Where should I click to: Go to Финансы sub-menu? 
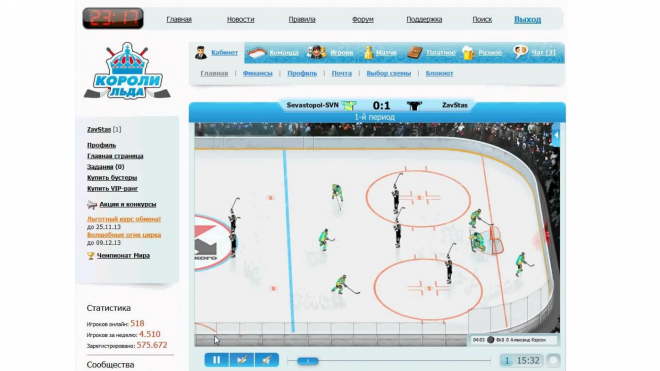pos(258,73)
